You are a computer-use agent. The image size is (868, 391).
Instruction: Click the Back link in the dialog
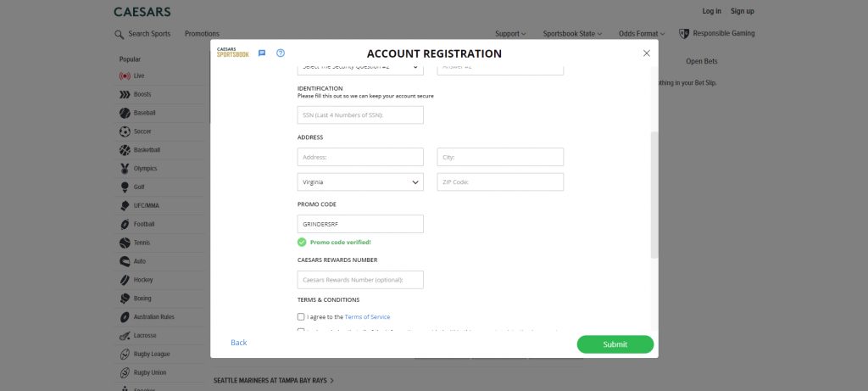(238, 343)
